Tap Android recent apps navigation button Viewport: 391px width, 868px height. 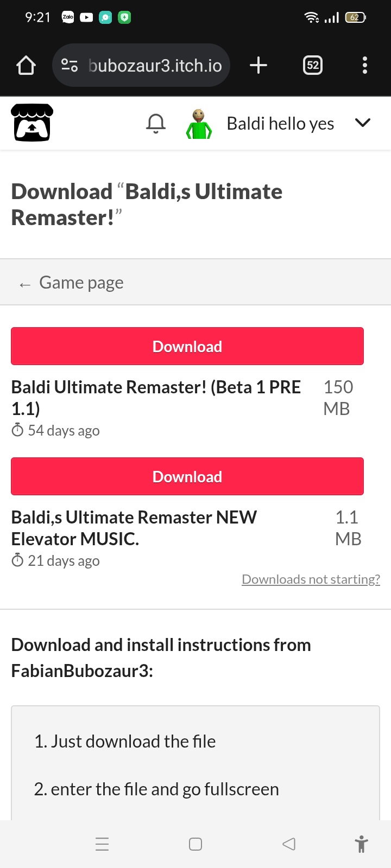tap(102, 844)
